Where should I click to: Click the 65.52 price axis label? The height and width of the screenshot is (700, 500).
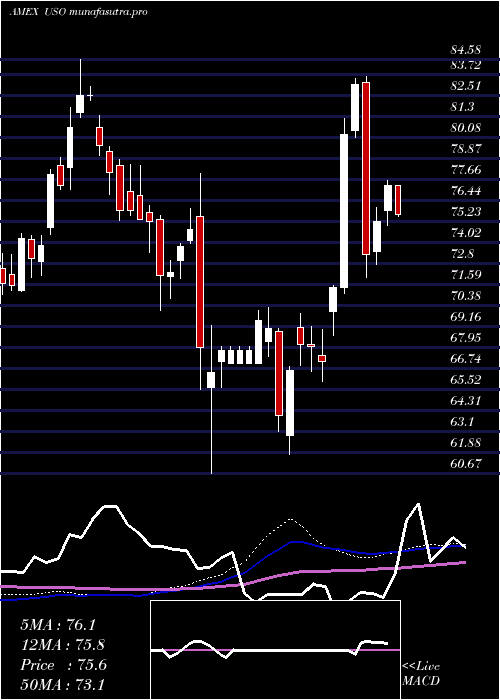pyautogui.click(x=466, y=379)
